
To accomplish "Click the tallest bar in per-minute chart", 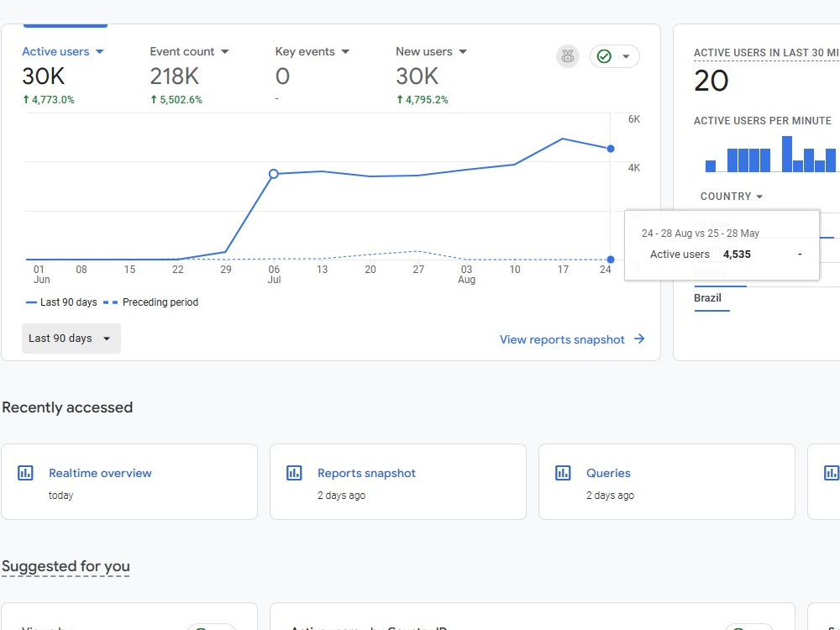I will tap(786, 155).
